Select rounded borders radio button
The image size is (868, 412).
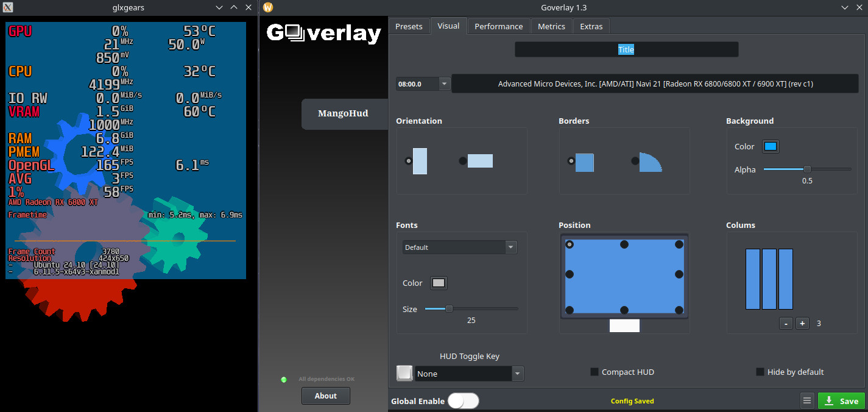(635, 161)
